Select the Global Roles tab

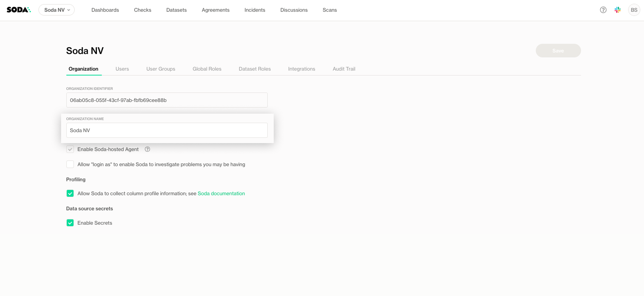(x=207, y=69)
